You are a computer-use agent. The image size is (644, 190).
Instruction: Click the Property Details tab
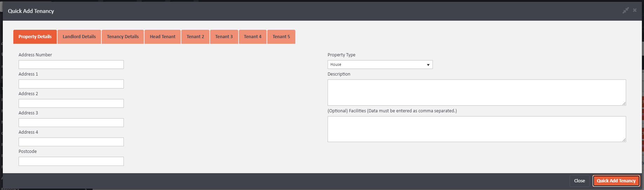[35, 37]
